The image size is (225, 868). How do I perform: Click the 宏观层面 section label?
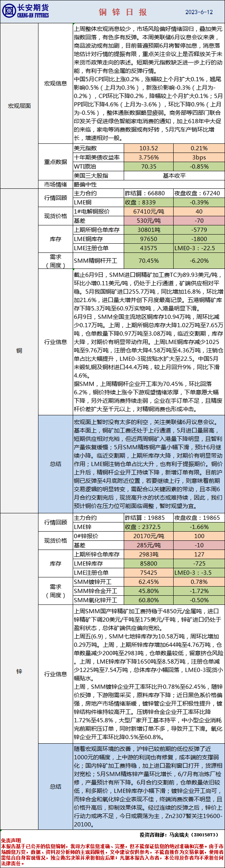coord(19,106)
